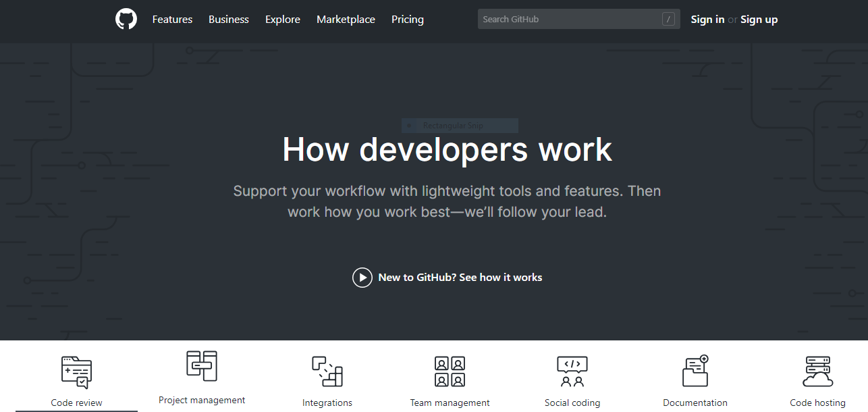Visit the Marketplace link

pos(346,20)
